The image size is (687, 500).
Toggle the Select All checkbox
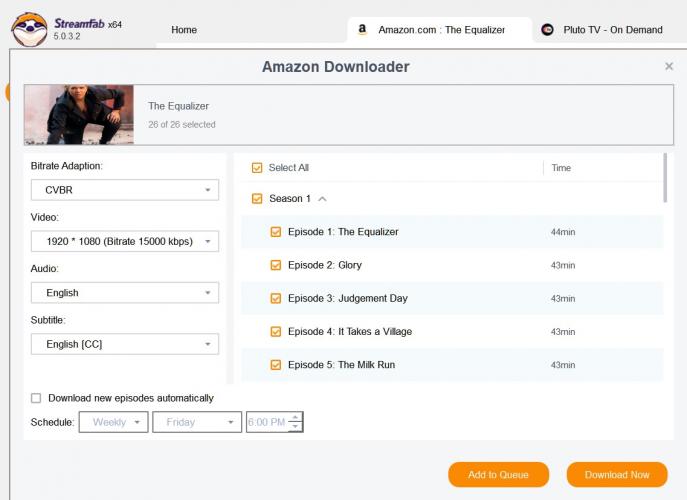[257, 168]
